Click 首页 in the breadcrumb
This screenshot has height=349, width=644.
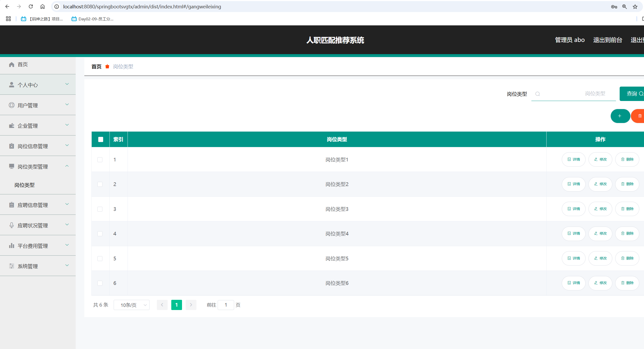coord(96,66)
